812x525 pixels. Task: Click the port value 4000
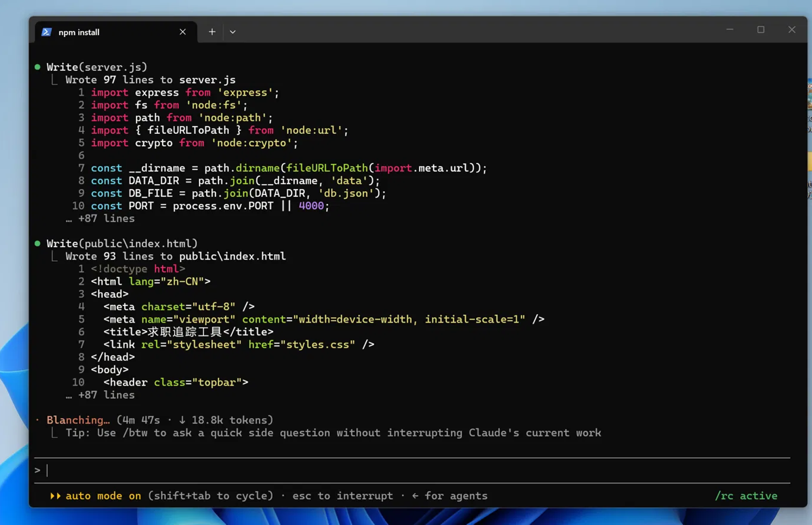(311, 206)
